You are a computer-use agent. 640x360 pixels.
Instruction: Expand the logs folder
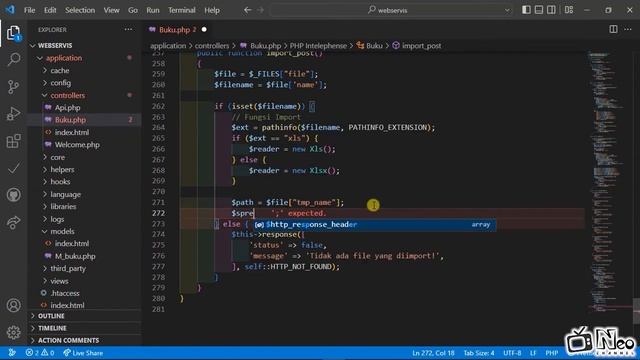pos(57,219)
